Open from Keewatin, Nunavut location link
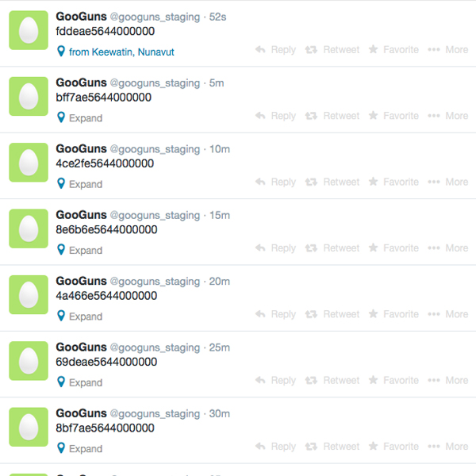This screenshot has height=476, width=476. click(x=121, y=52)
